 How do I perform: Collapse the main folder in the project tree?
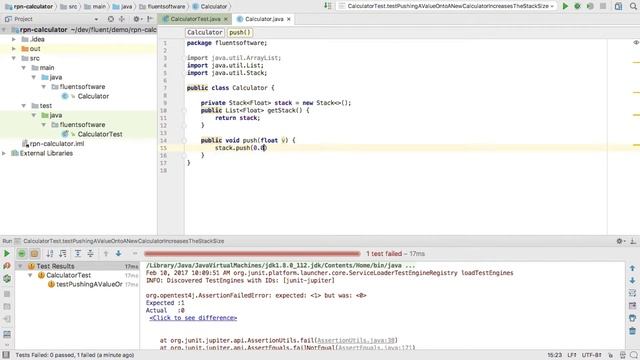point(24,68)
